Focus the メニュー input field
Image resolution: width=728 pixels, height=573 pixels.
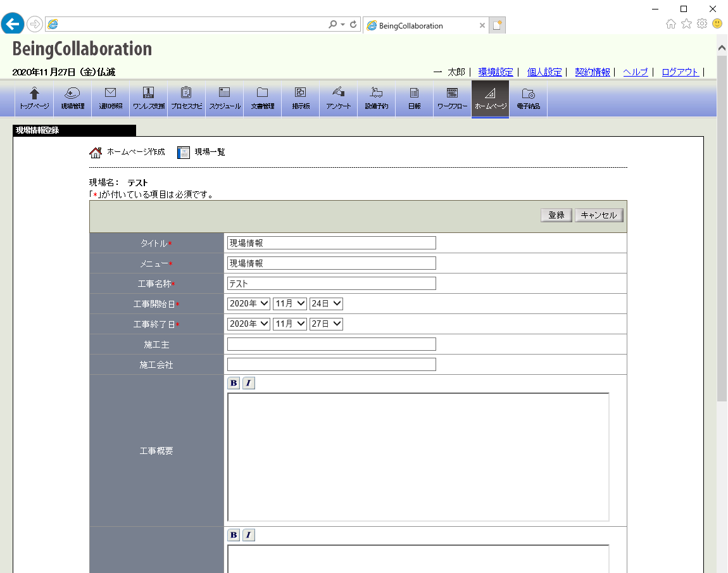[332, 263]
